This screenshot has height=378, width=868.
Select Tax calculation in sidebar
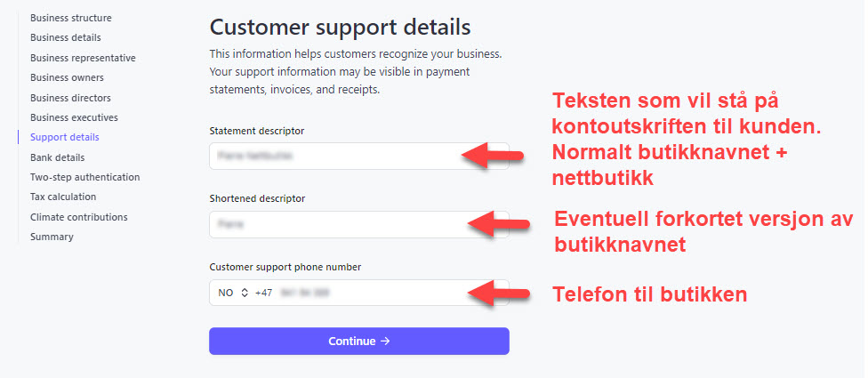point(63,197)
